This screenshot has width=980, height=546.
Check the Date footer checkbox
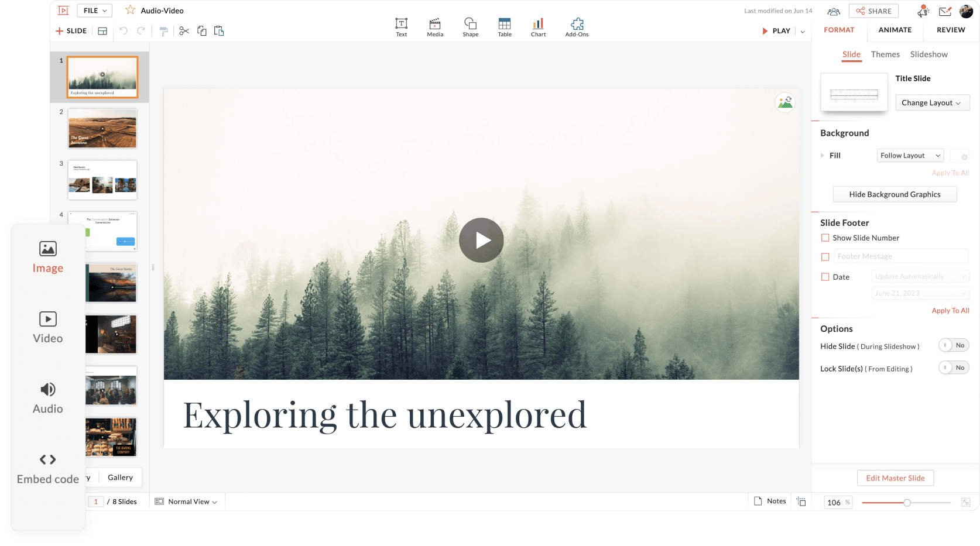click(825, 277)
